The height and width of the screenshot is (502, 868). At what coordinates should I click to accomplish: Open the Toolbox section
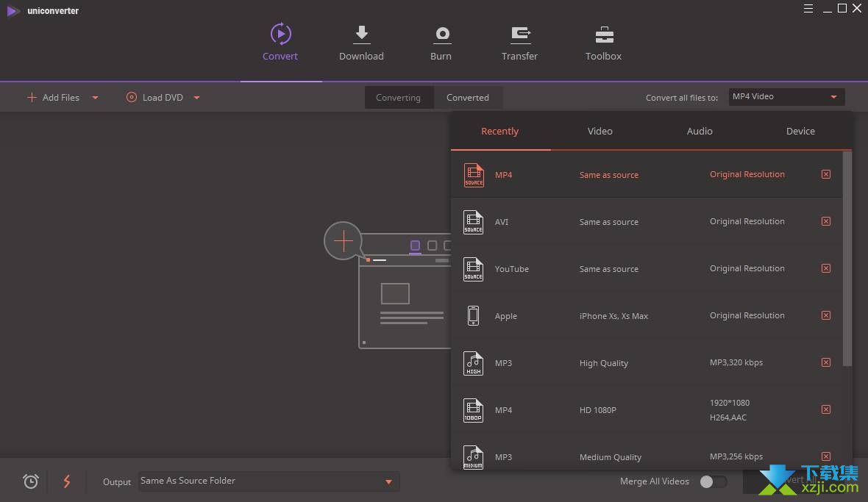(x=603, y=43)
